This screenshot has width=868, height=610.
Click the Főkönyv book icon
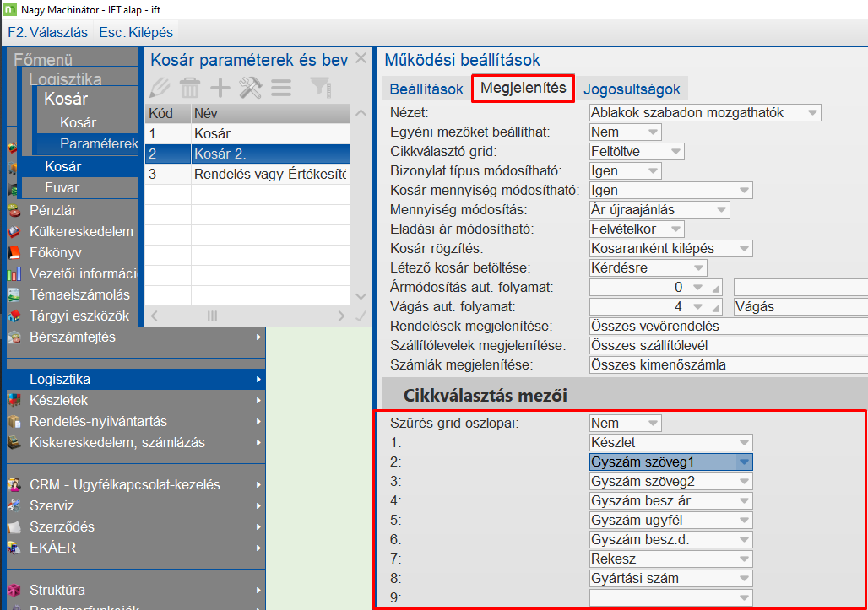[14, 253]
